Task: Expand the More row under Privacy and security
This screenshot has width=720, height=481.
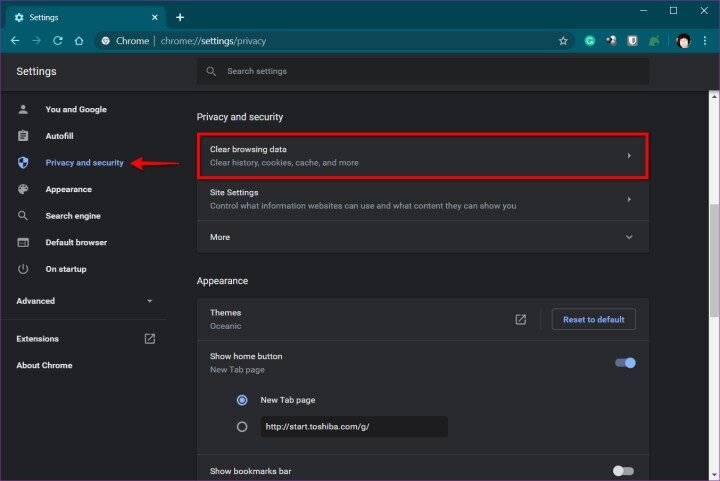Action: click(x=422, y=237)
